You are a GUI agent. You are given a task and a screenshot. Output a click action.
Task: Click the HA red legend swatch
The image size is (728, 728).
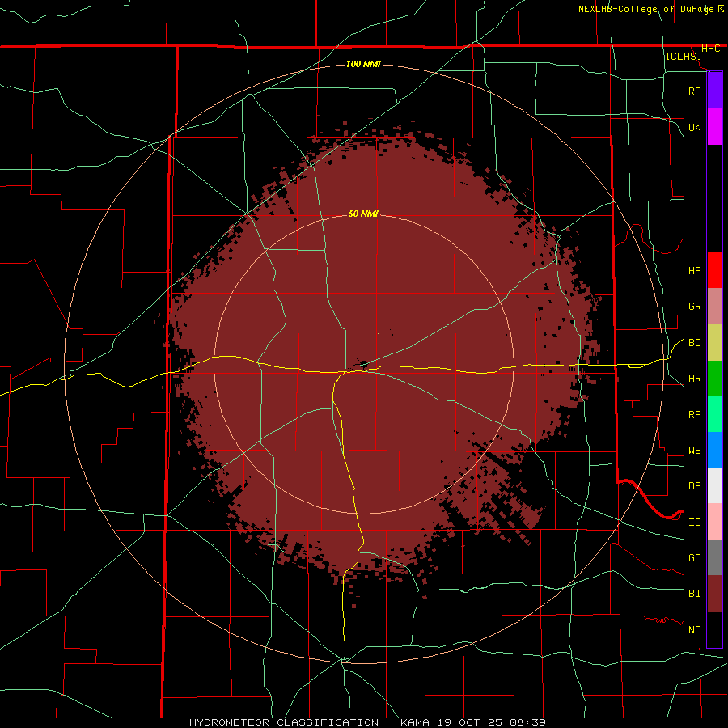pyautogui.click(x=714, y=270)
